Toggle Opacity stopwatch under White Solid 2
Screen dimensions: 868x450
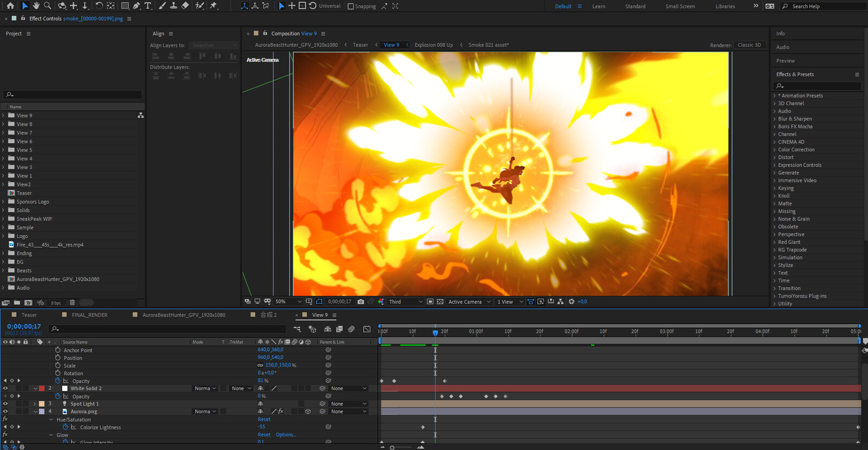[x=58, y=396]
